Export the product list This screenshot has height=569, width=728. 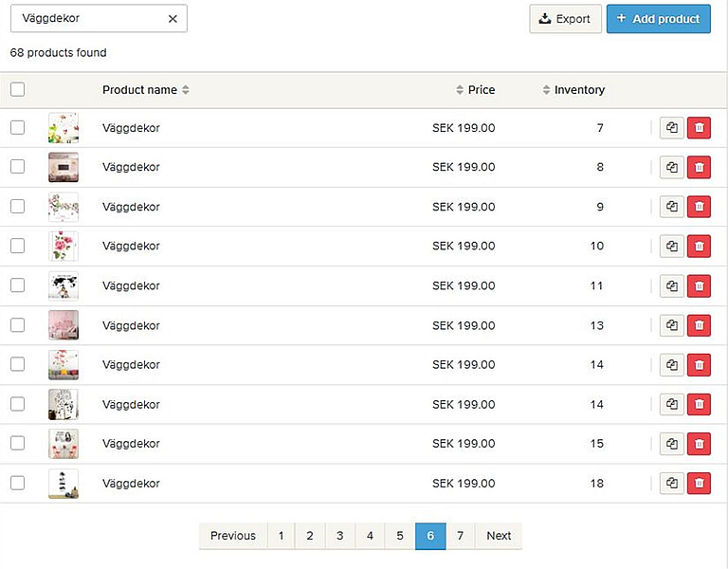(x=564, y=19)
